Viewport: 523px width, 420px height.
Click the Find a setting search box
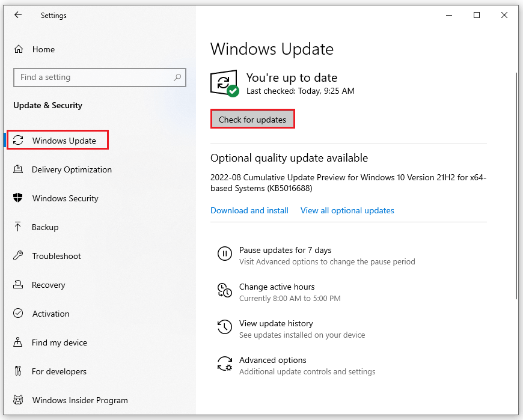coord(100,78)
